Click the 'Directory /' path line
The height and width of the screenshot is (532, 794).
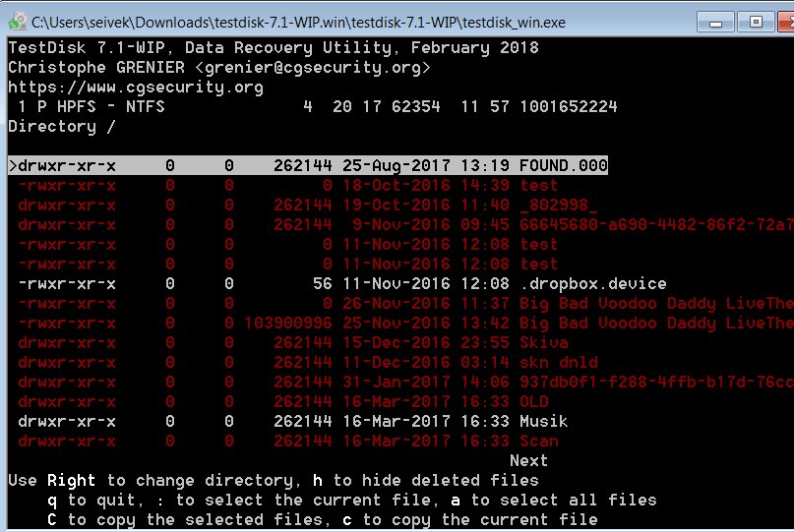point(62,127)
